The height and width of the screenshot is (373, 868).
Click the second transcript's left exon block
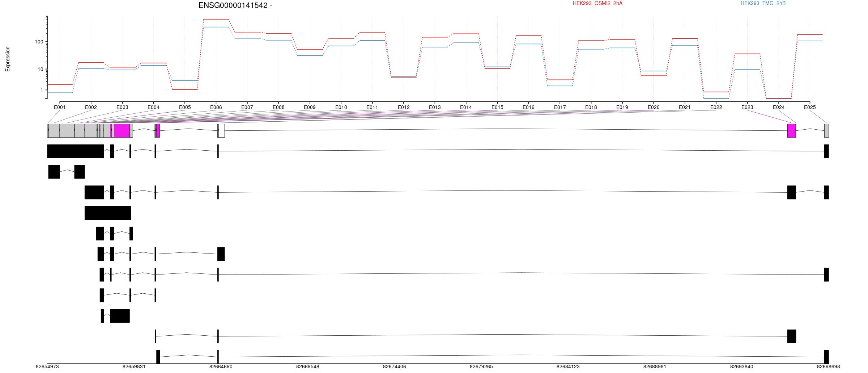point(54,172)
